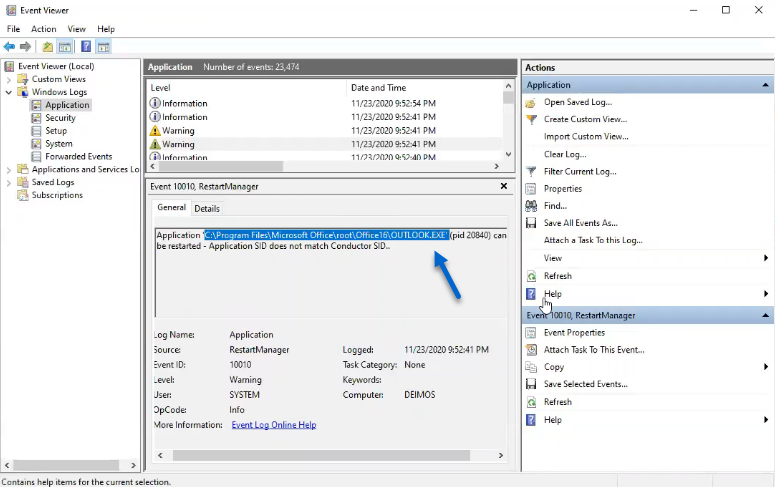
Task: Expand the Saved Logs tree node
Action: (x=9, y=183)
